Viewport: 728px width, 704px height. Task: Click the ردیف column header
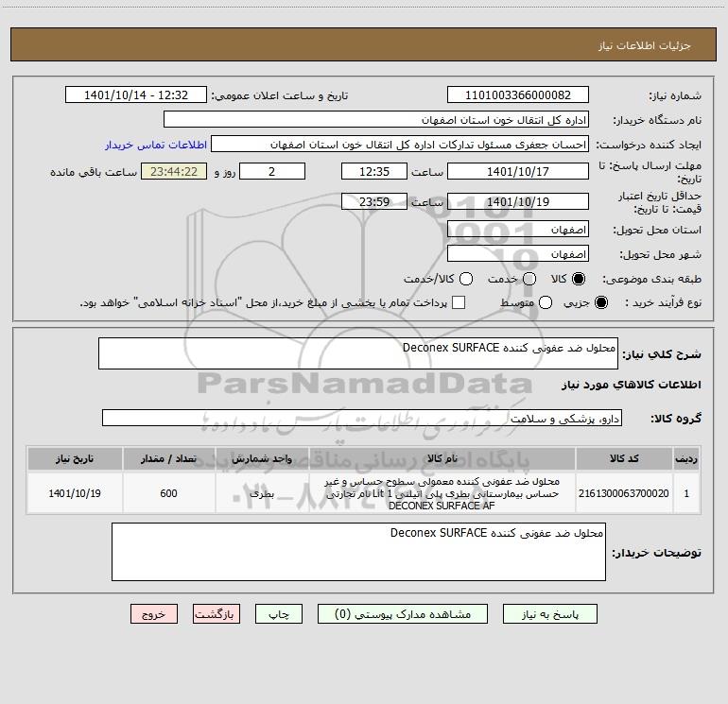point(686,458)
